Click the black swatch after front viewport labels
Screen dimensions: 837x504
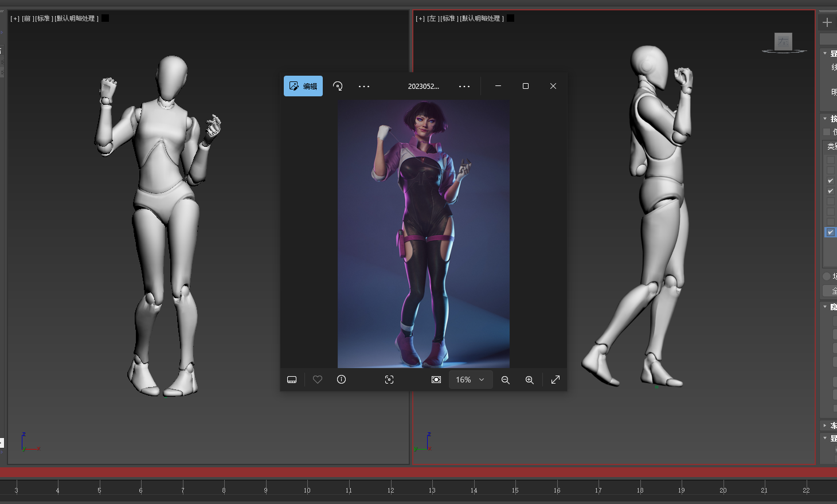tap(105, 18)
